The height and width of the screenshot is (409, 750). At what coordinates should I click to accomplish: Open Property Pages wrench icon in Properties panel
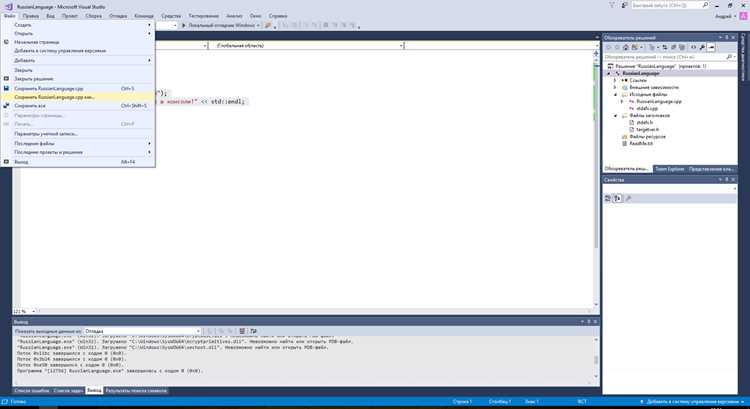point(629,199)
